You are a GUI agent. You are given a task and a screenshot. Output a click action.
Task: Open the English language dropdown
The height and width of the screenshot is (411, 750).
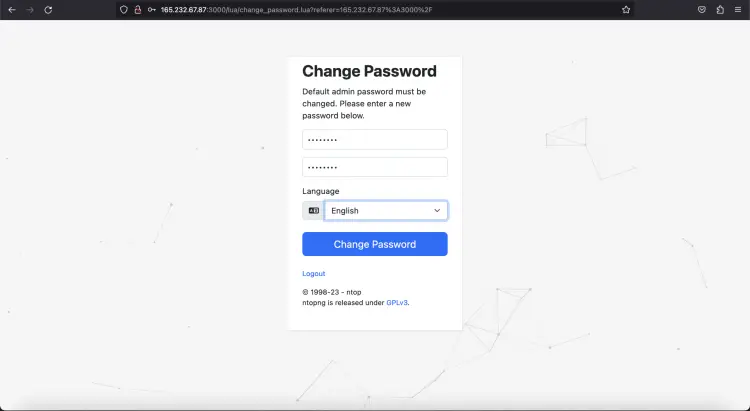(386, 211)
